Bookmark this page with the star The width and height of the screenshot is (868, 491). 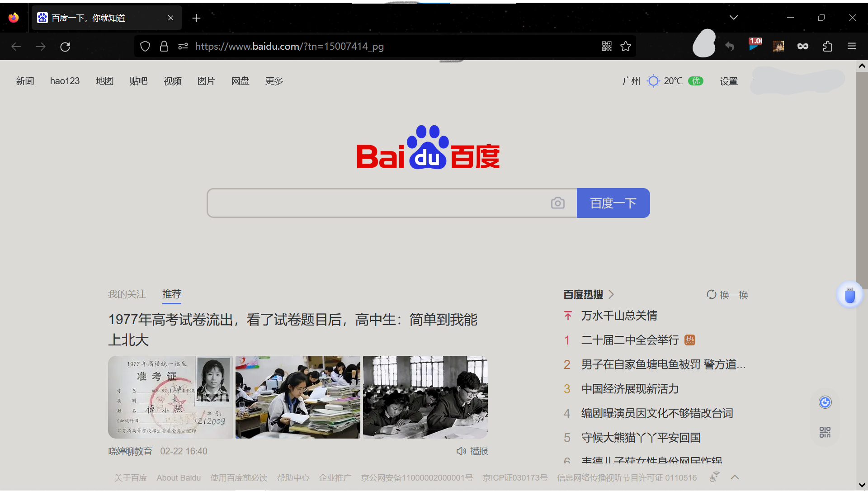tap(626, 46)
